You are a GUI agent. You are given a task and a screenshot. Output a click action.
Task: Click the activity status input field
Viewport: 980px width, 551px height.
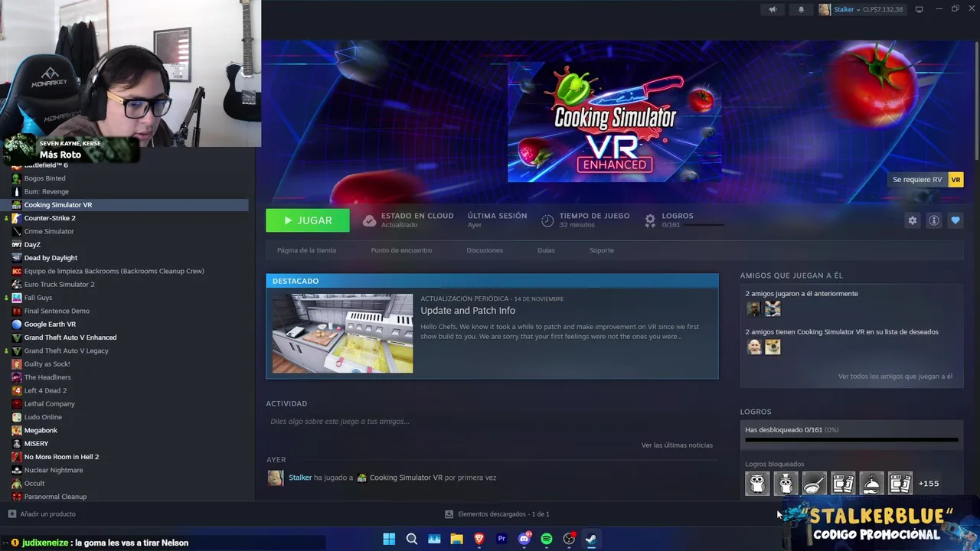[x=492, y=422]
